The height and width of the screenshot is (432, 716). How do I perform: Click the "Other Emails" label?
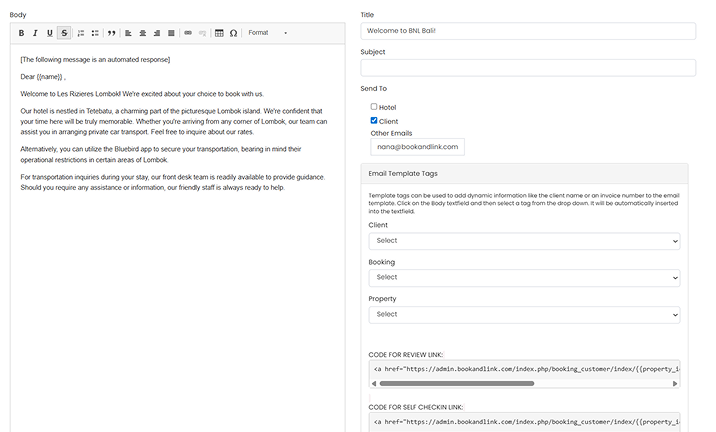[391, 133]
